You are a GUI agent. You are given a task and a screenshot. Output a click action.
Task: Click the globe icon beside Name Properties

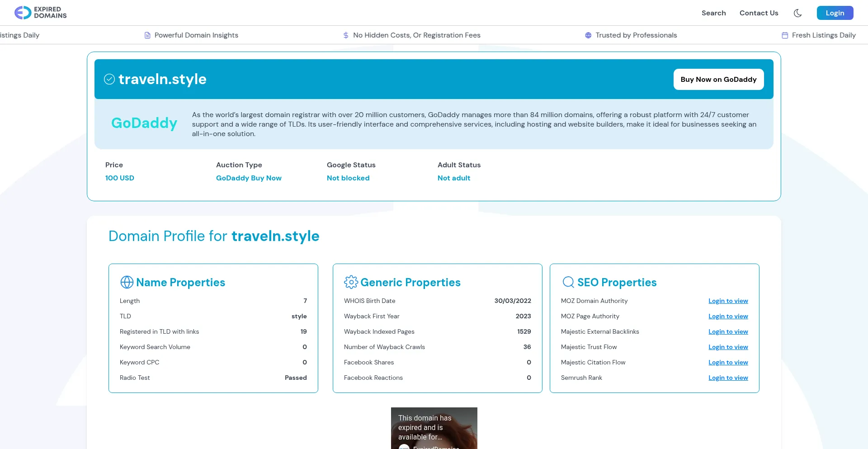click(x=127, y=282)
